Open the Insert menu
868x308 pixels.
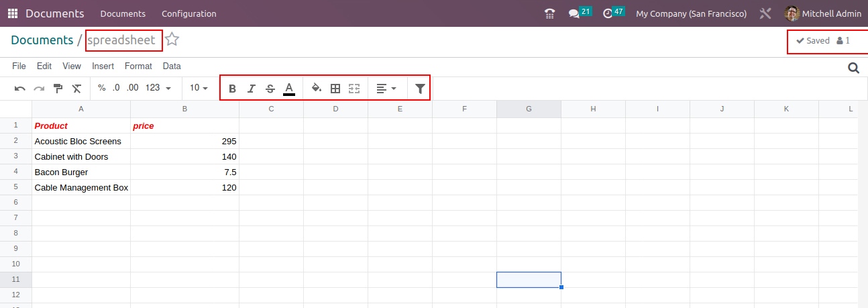pos(103,66)
